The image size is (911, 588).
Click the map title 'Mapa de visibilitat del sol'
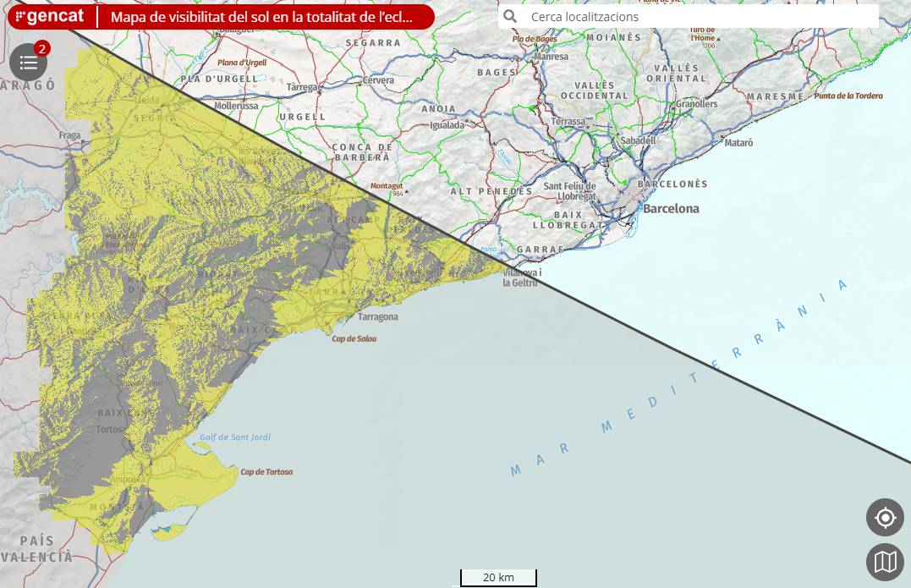click(262, 17)
